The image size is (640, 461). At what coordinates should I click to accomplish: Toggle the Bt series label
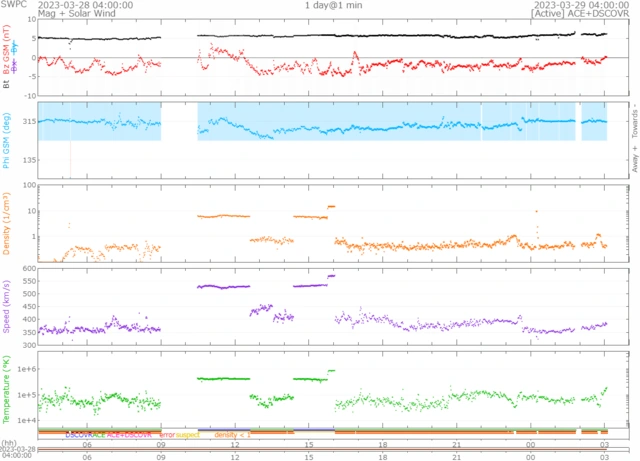pyautogui.click(x=7, y=84)
